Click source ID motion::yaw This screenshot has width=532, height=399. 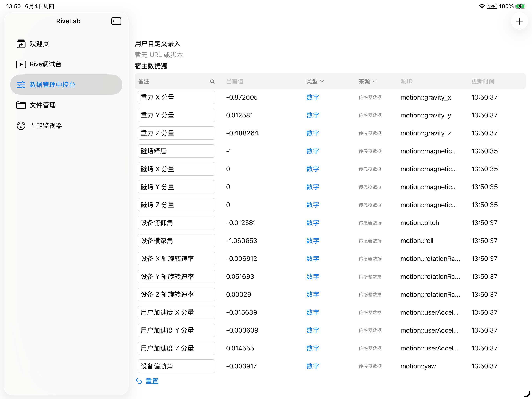coord(418,366)
